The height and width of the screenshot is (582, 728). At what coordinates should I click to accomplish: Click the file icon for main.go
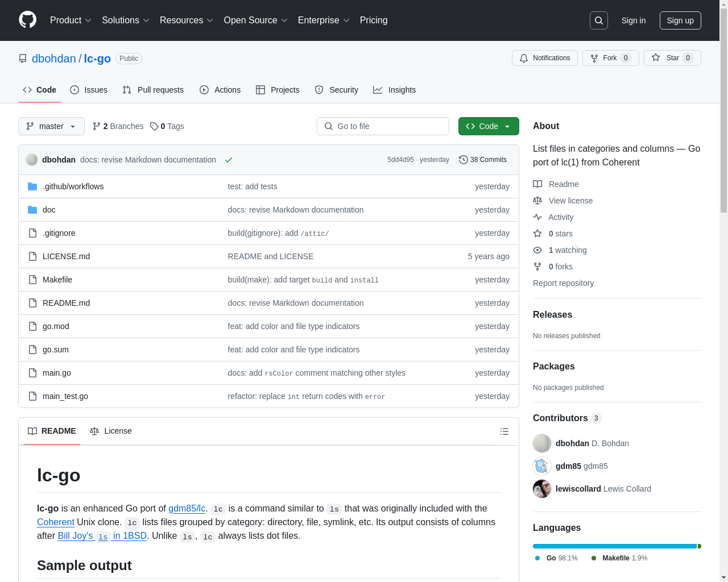point(32,373)
